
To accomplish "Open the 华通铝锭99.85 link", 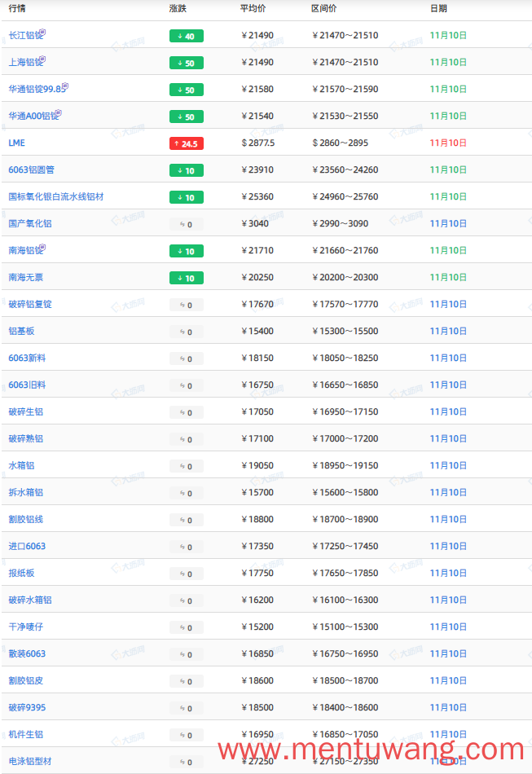I will pos(37,89).
